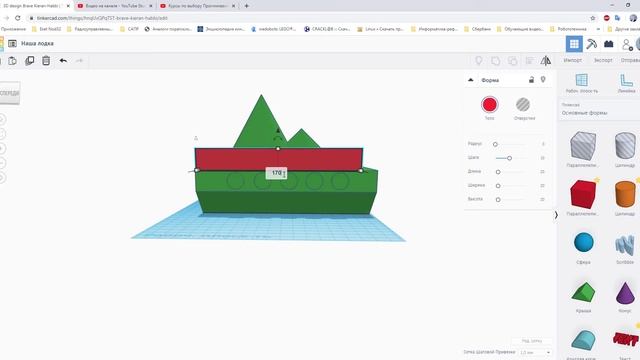The height and width of the screenshot is (360, 640).
Task: Duplicate the selection with the duplicate icon
Action: click(x=30, y=61)
